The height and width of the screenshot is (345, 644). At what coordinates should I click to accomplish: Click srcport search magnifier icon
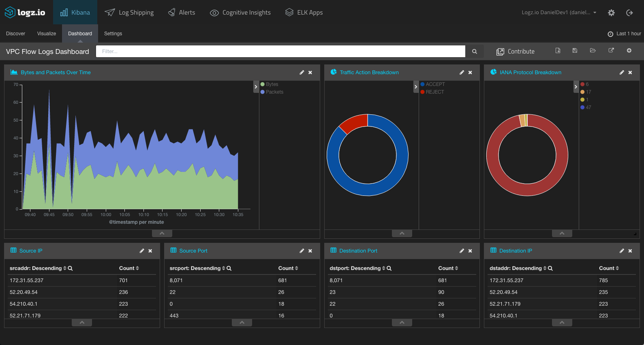click(x=229, y=268)
